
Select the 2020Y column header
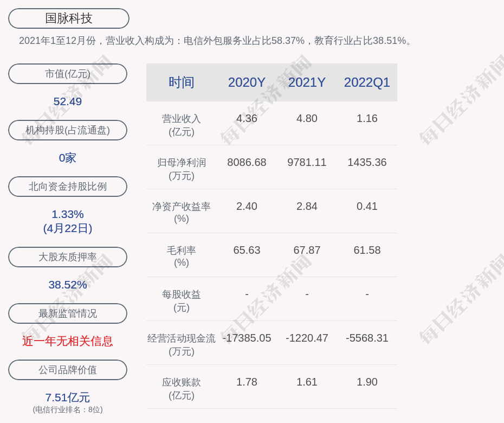(247, 82)
